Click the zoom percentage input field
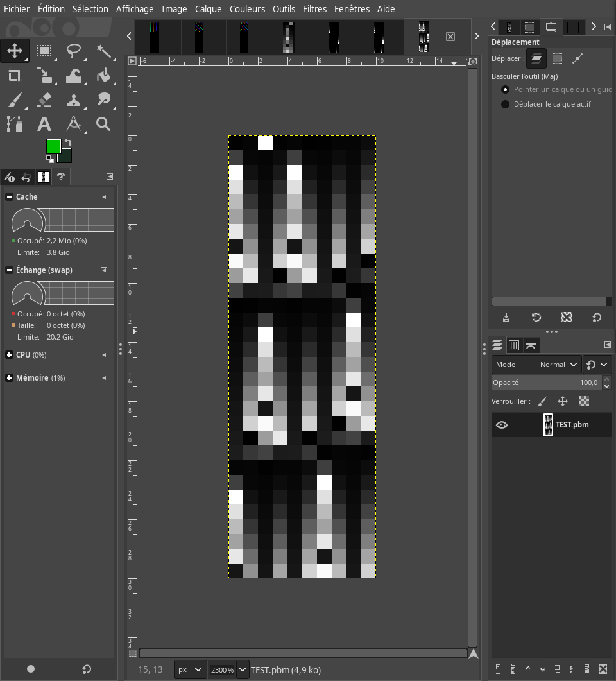Image resolution: width=616 pixels, height=681 pixels. 222,669
